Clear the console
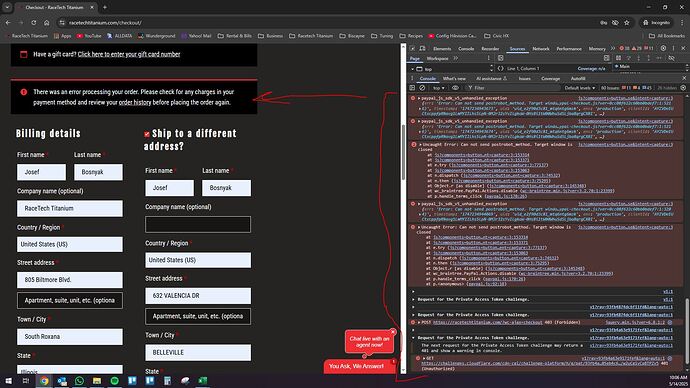This screenshot has height=388, width=690. point(422,88)
